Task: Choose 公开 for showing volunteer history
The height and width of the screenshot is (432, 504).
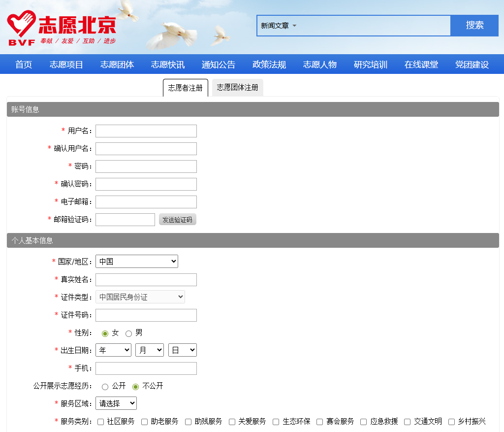Action: coord(105,387)
